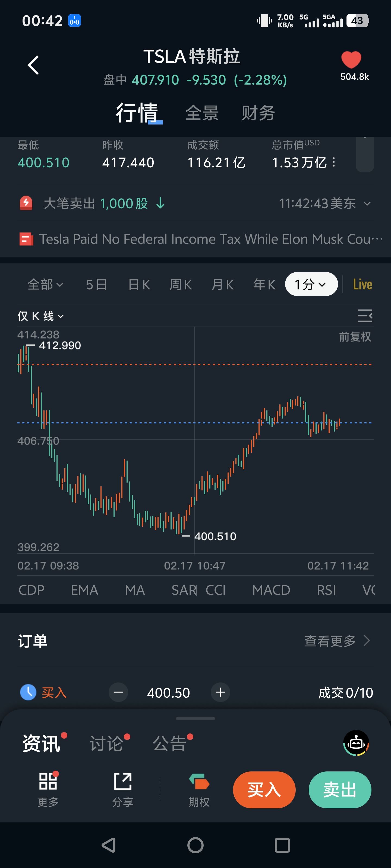Viewport: 391px width, 868px height.
Task: Toggle the Live chart mode
Action: [x=362, y=284]
